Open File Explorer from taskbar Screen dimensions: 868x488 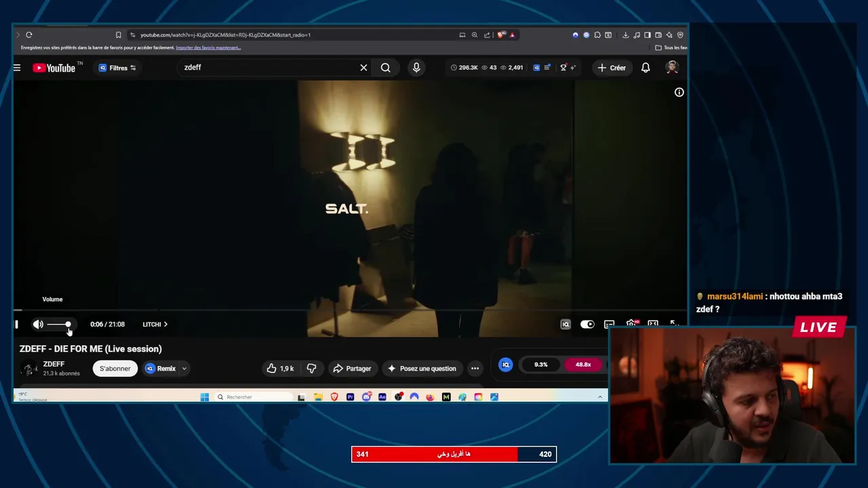point(318,397)
